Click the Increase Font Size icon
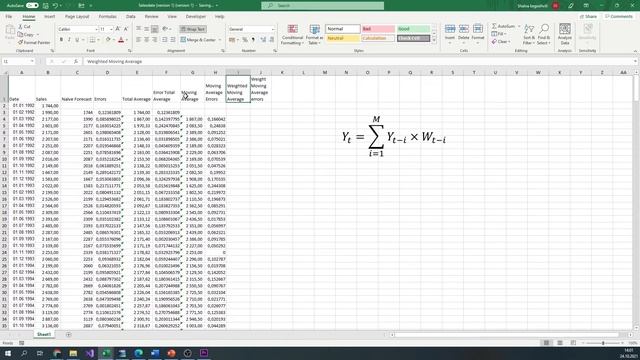The width and height of the screenshot is (640, 360). coord(118,29)
